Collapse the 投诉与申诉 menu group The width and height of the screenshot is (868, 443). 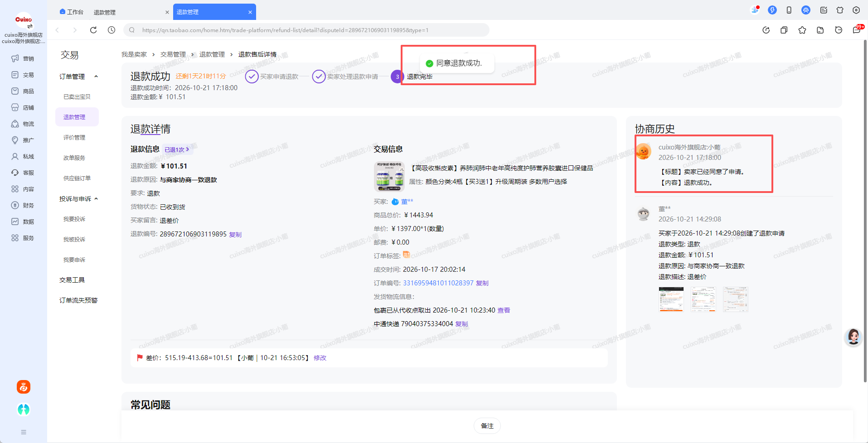pos(96,199)
